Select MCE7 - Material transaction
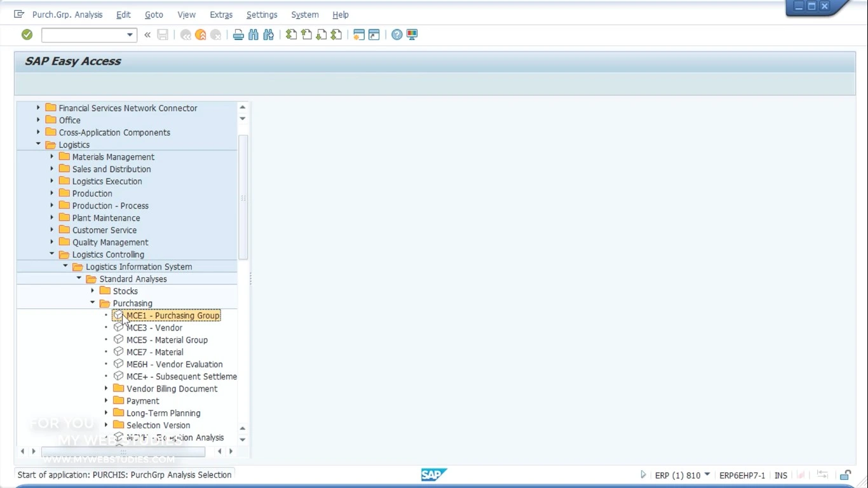This screenshot has width=868, height=488. [x=155, y=352]
